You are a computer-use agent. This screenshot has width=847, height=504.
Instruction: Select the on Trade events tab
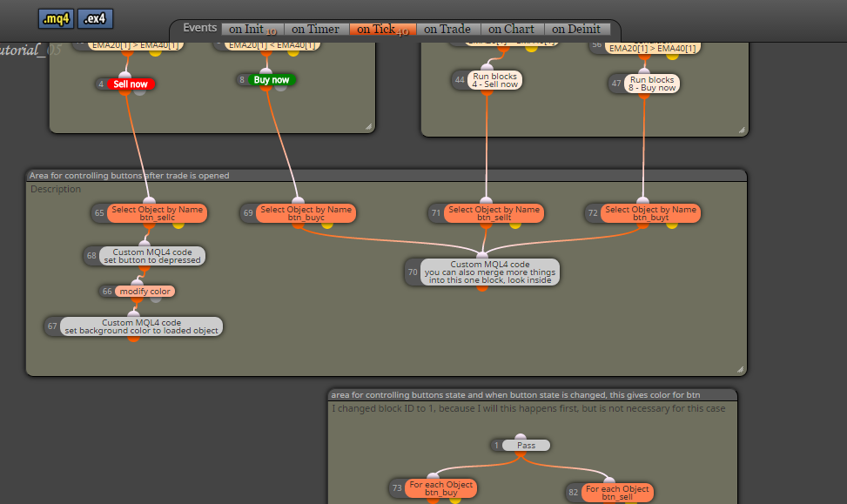447,30
